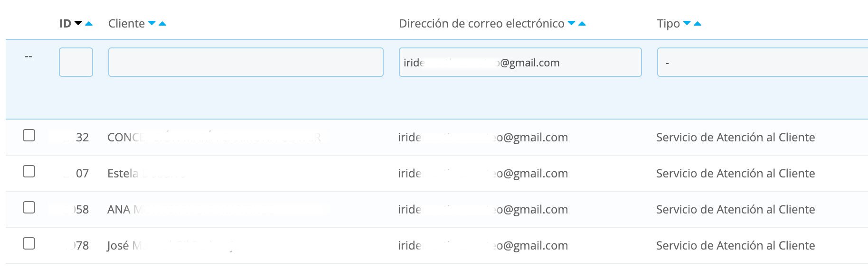Sort Tipo column ascending arrow

(698, 23)
